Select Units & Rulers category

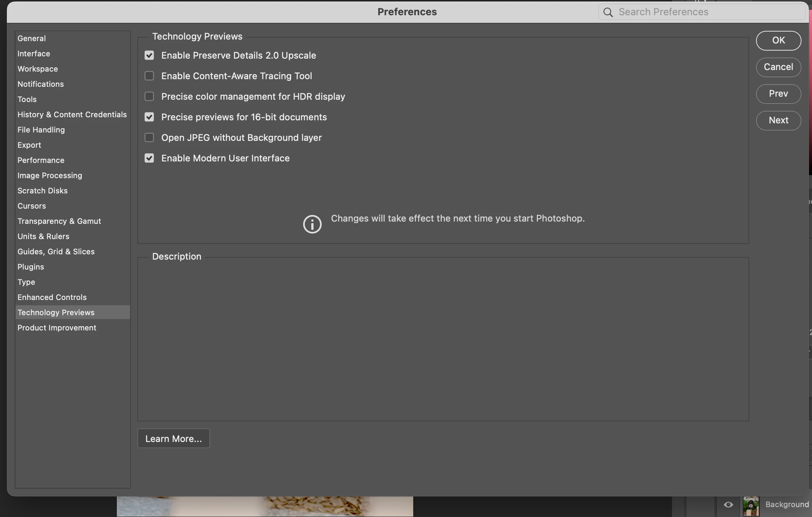(x=73, y=236)
